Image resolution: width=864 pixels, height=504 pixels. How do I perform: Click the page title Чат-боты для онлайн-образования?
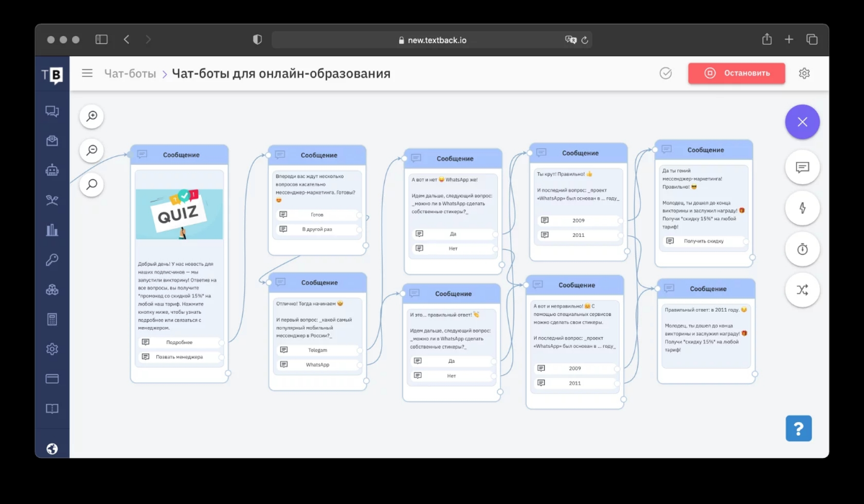(281, 74)
